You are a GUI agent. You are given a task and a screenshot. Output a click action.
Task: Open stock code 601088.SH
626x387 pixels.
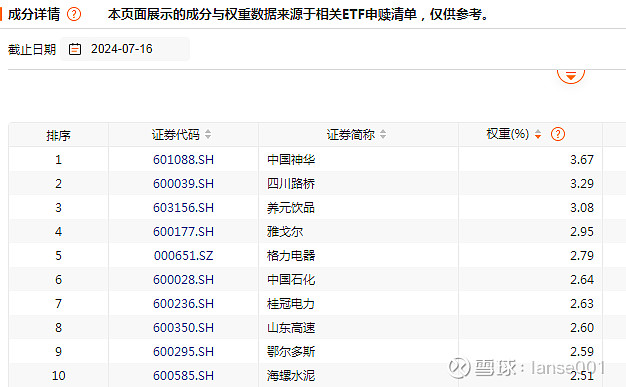coord(183,160)
